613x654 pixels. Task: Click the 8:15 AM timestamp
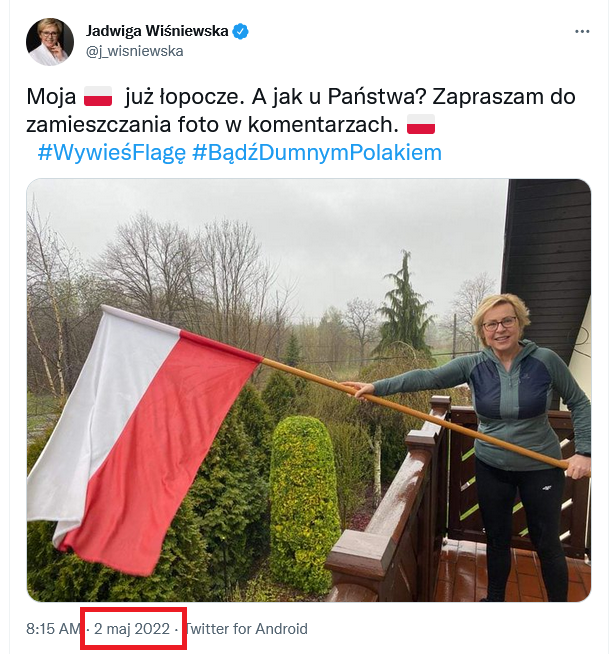[53, 629]
